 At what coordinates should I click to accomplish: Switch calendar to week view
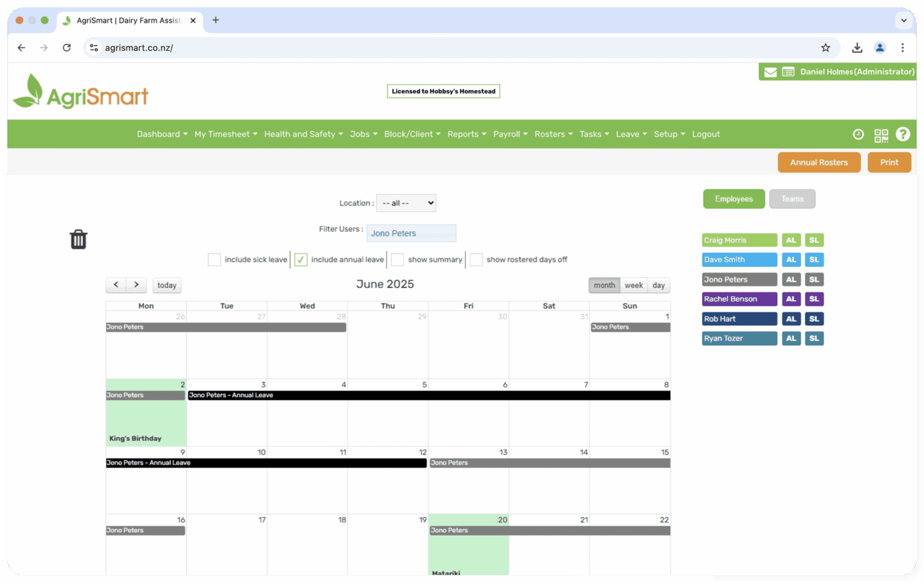(x=634, y=285)
